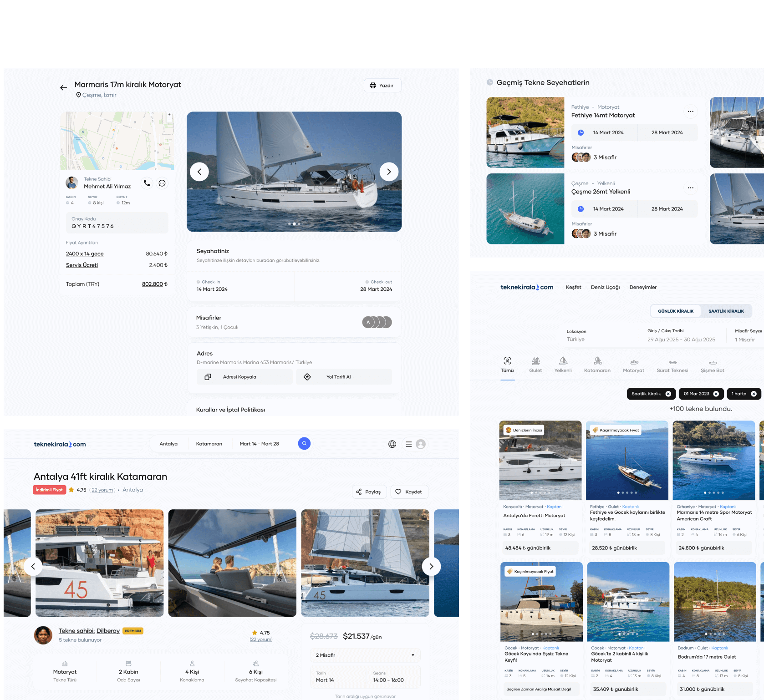764x700 pixels.
Task: Open options menu for Fethiye 14mt Motoryat
Action: [x=690, y=112]
